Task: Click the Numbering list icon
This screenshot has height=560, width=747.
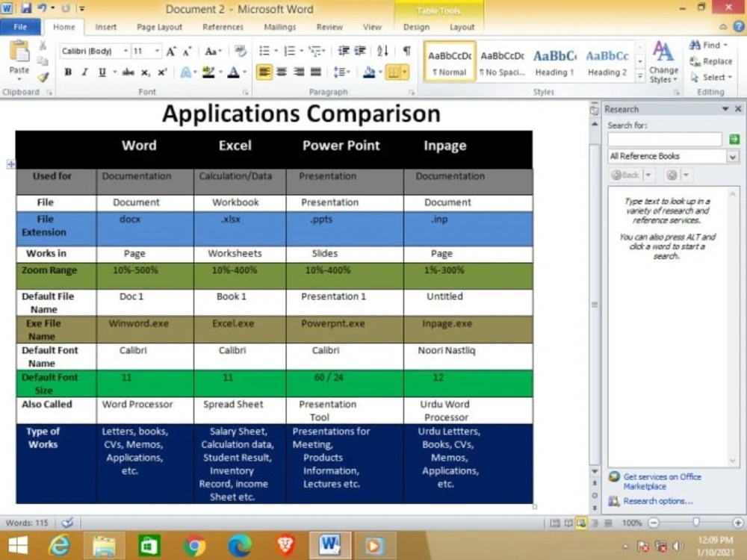Action: 289,51
